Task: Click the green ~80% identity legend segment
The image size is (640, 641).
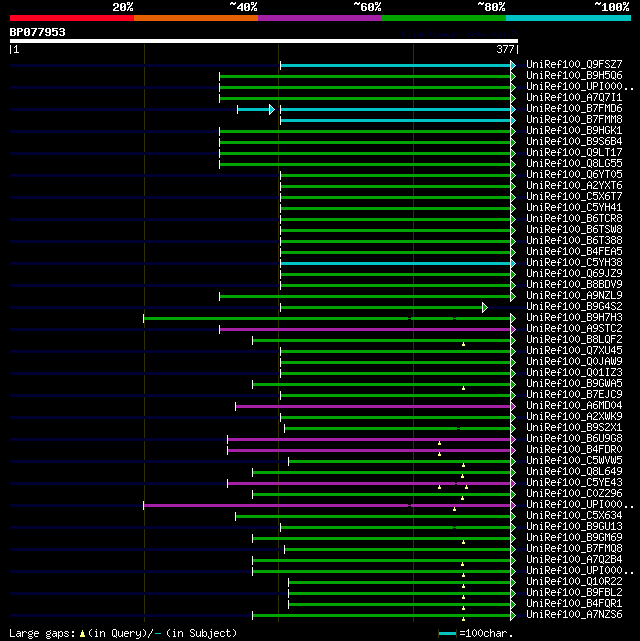Action: 444,18
